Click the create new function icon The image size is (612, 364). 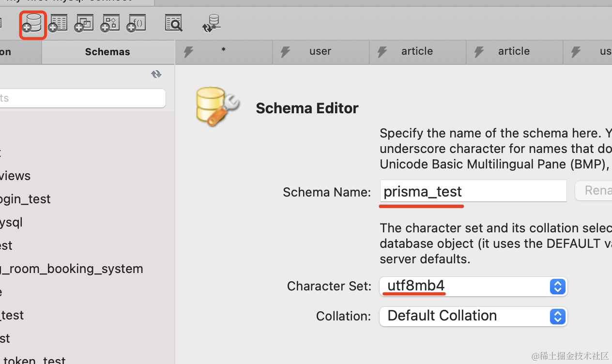pos(136,24)
